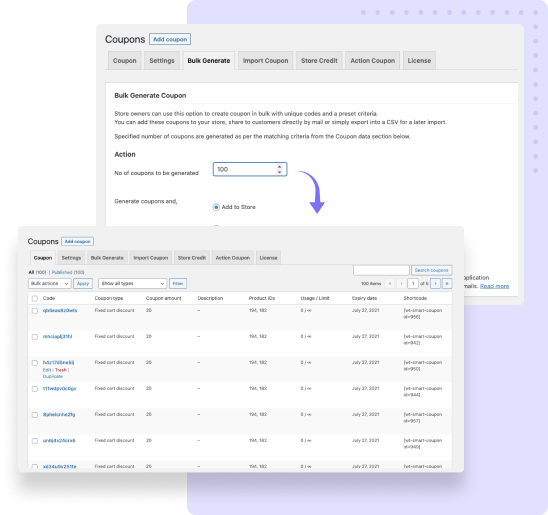548x515 pixels.
Task: Jump to last page of coupon list
Action: 447,283
